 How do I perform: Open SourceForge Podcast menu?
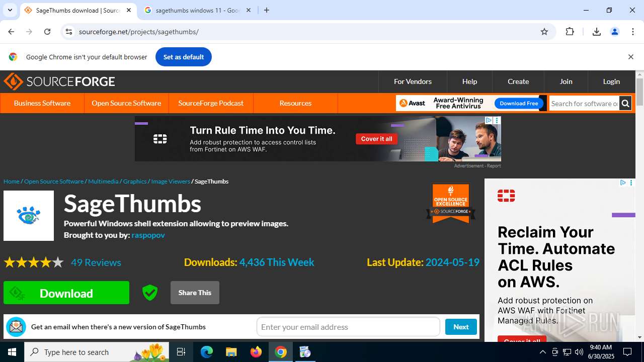(x=211, y=103)
